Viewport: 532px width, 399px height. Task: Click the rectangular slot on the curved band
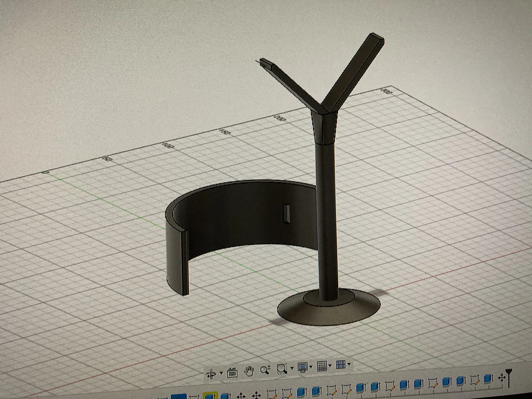point(286,213)
